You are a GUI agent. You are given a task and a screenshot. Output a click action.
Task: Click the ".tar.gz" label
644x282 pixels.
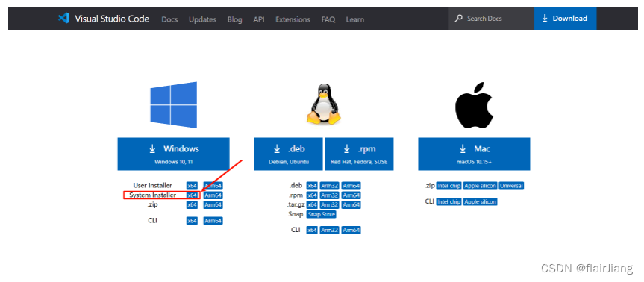295,204
